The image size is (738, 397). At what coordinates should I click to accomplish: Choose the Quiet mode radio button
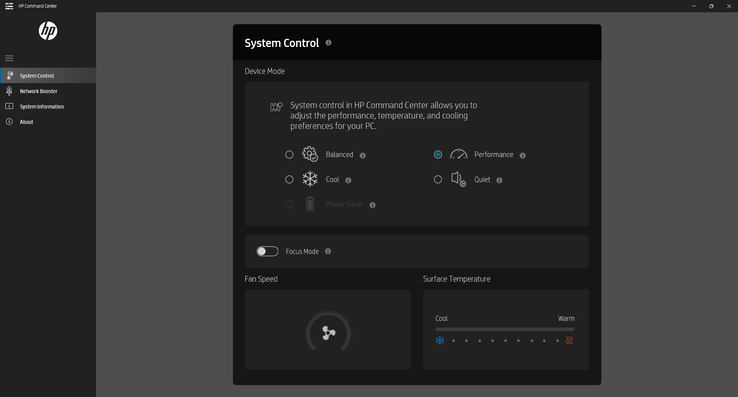click(438, 179)
